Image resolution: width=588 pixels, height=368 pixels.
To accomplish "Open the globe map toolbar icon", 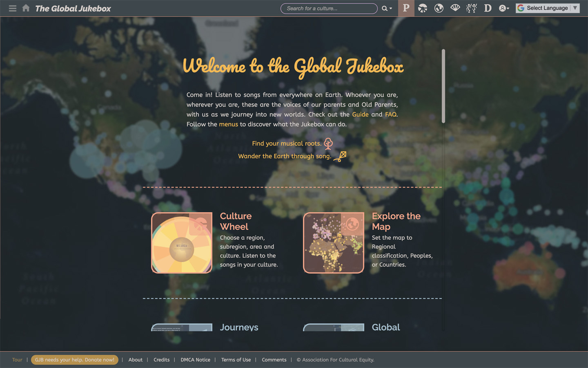I will pos(439,8).
